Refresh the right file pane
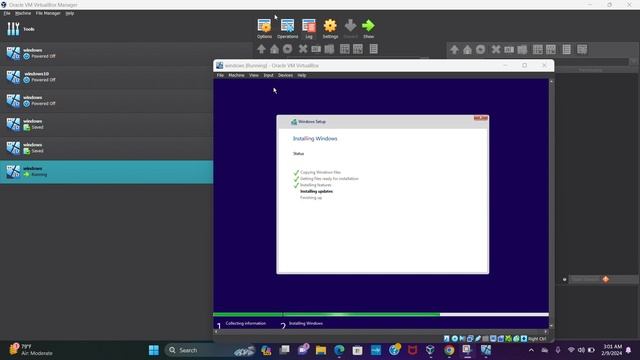 tap(480, 50)
